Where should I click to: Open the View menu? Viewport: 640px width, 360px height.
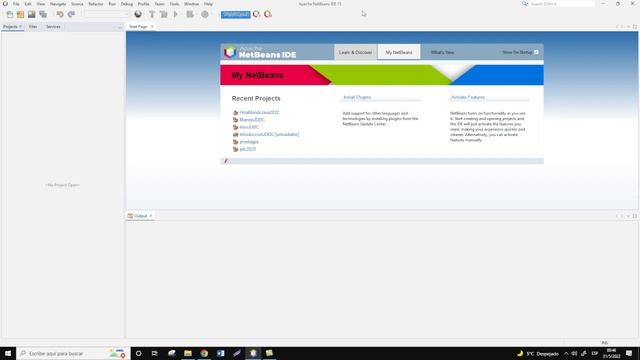tap(41, 4)
